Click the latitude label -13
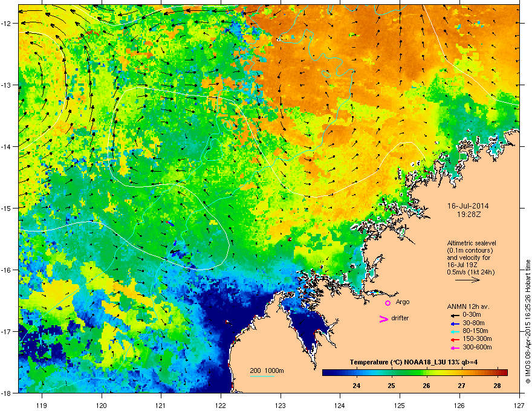 point(7,85)
